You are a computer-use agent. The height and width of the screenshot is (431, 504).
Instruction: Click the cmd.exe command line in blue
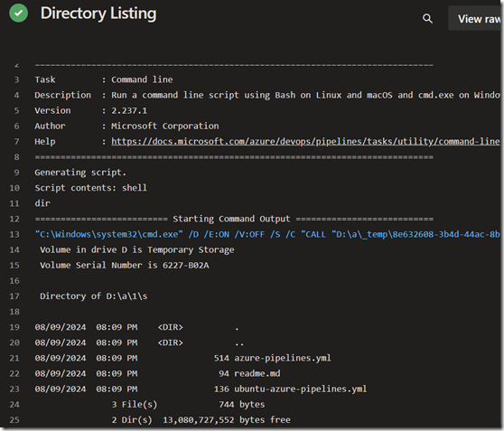(x=267, y=235)
